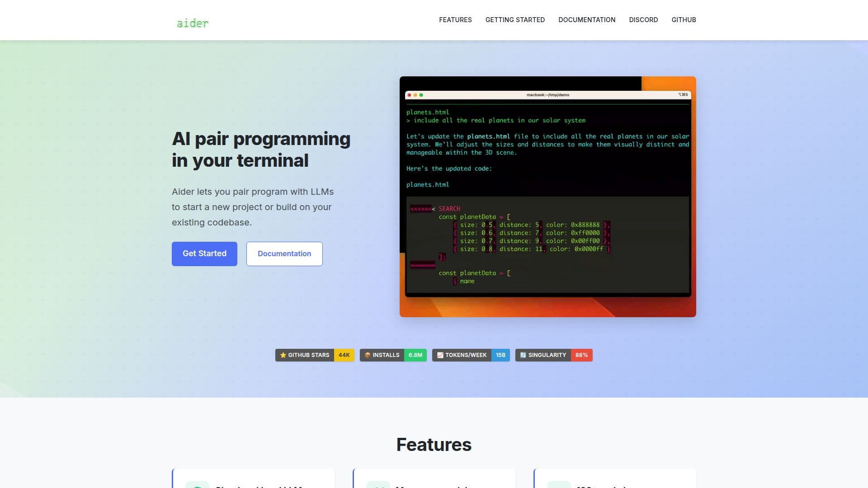868x488 pixels.
Task: Click the 'Aider lets you pair program' paragraph
Action: (253, 207)
